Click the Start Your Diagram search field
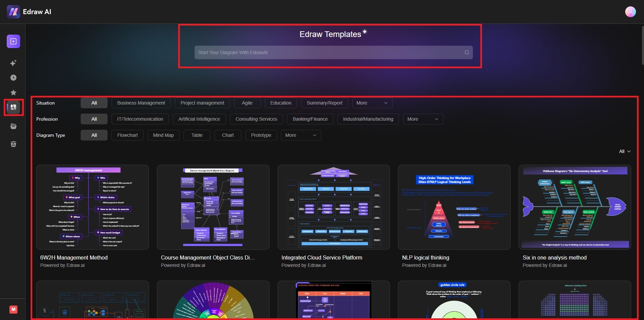Screen dimensions: 644x320 pyautogui.click(x=333, y=52)
